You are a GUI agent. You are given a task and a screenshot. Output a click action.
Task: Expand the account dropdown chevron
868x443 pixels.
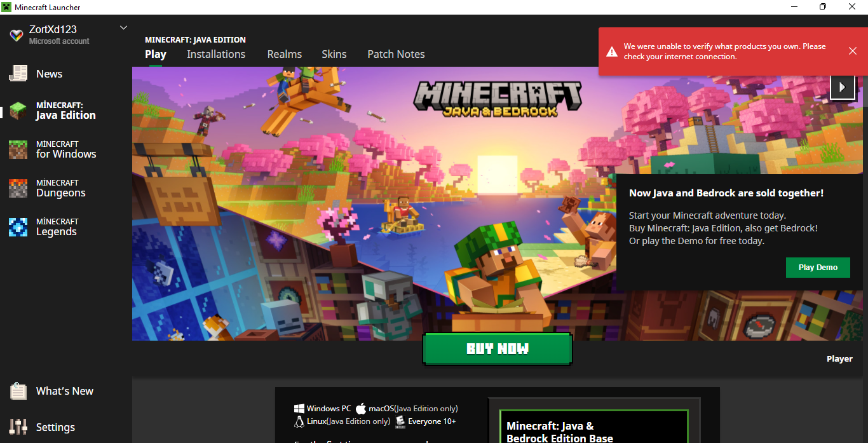(124, 27)
